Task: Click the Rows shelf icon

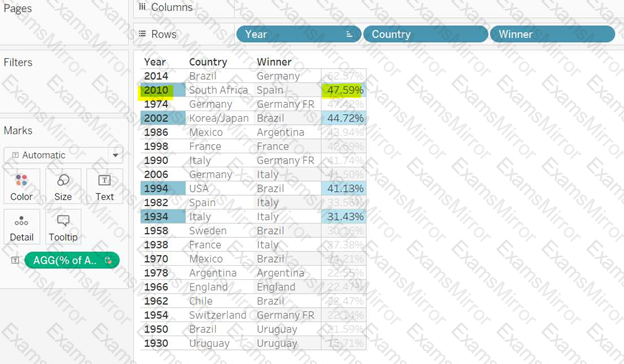Action: [142, 34]
